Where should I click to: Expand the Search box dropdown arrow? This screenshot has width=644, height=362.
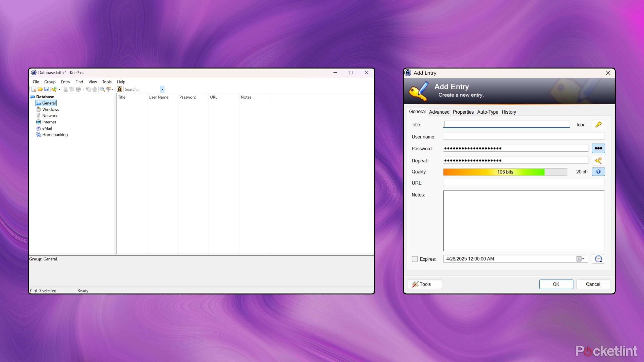point(162,89)
